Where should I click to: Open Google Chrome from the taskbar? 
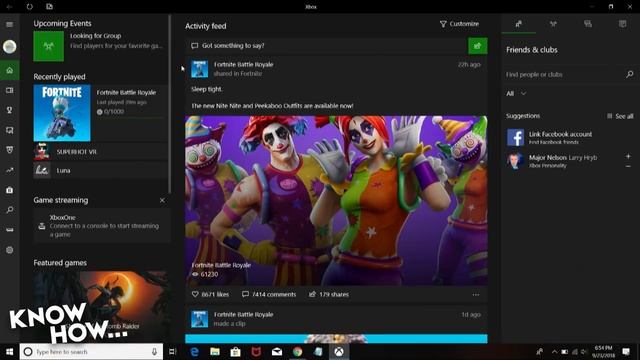pos(298,352)
